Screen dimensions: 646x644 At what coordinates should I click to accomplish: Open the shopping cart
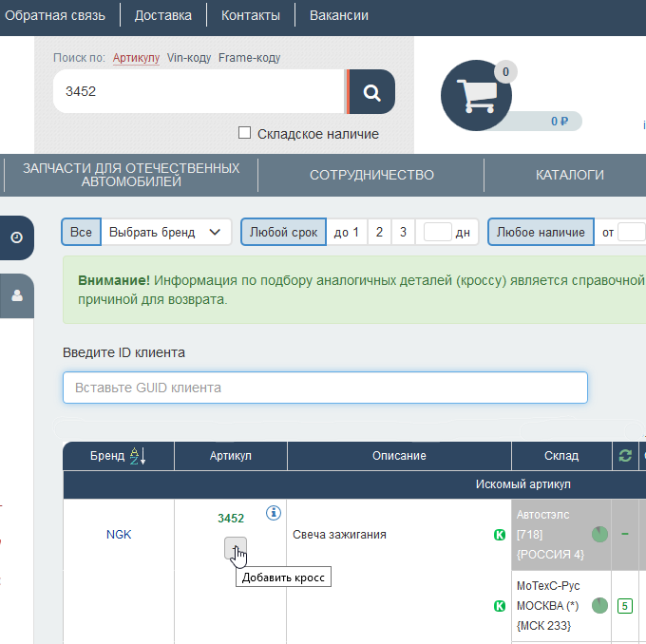pyautogui.click(x=476, y=95)
